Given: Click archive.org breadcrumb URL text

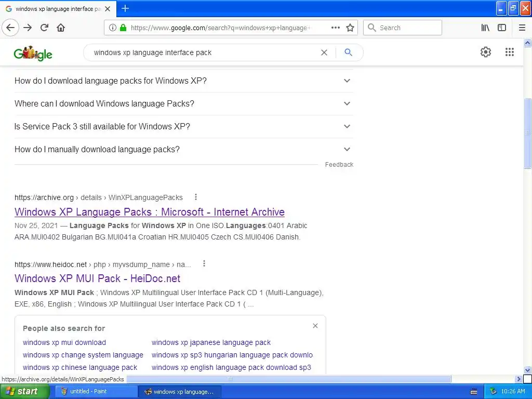Looking at the screenshot, I should (98, 197).
